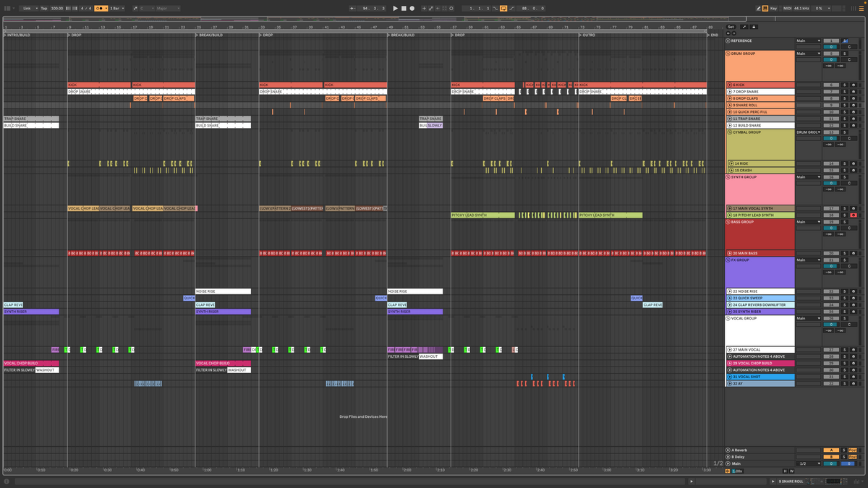Screen dimensions: 868x488
Task: Jump to the END locator
Action: pos(712,35)
